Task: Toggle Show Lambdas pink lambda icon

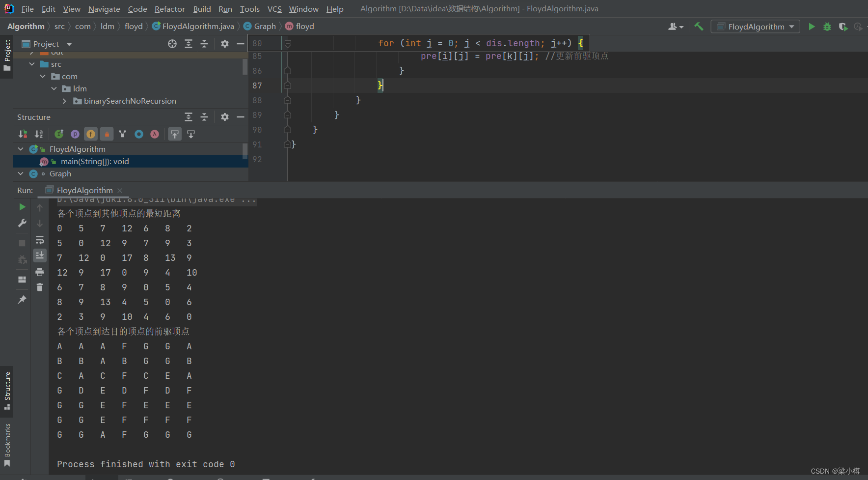Action: click(x=155, y=134)
